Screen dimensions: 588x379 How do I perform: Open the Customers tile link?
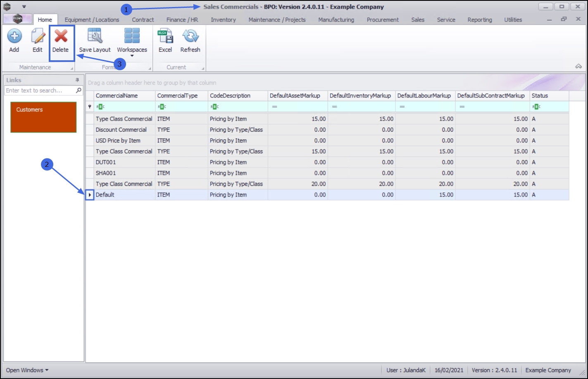(43, 117)
